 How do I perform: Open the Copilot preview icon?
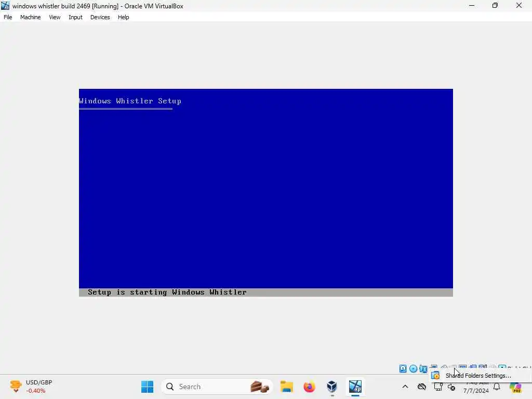point(515,387)
